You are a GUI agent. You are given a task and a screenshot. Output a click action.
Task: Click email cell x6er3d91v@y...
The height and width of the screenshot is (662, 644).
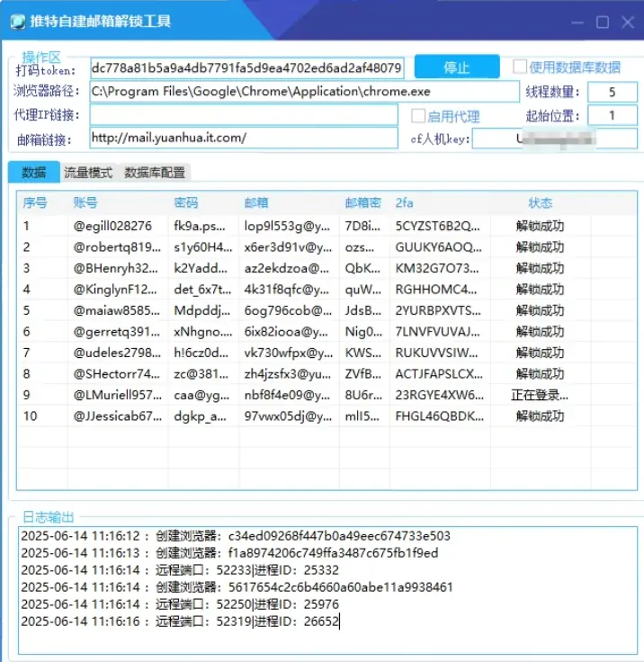[288, 247]
